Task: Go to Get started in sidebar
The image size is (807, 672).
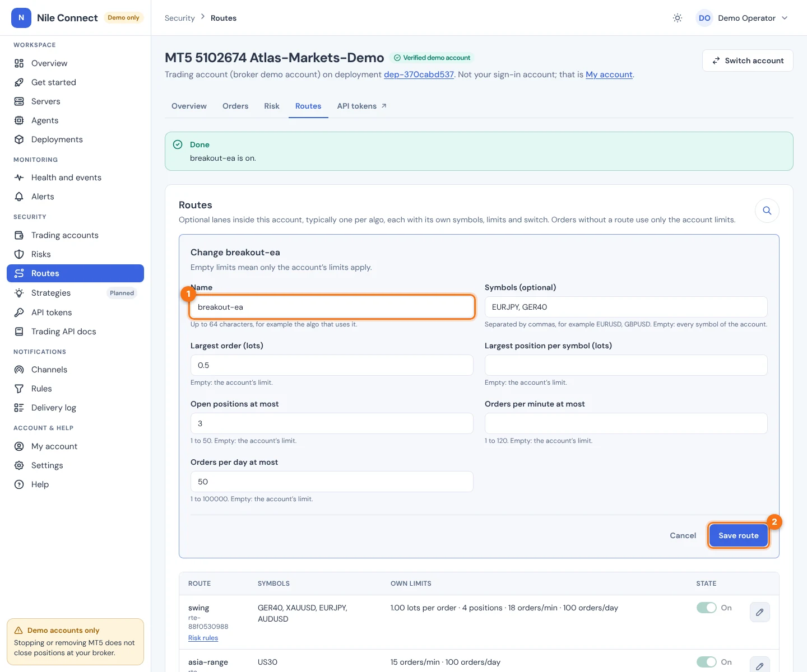Action: (x=75, y=82)
